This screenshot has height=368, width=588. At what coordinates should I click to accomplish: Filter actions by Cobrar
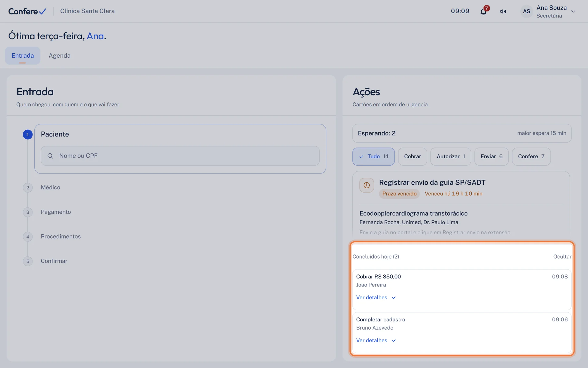[413, 156]
